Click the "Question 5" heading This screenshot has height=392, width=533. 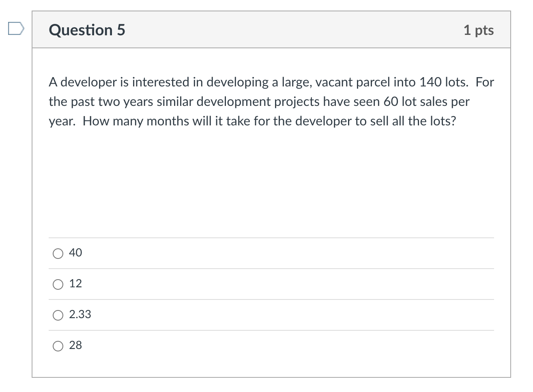coord(87,30)
